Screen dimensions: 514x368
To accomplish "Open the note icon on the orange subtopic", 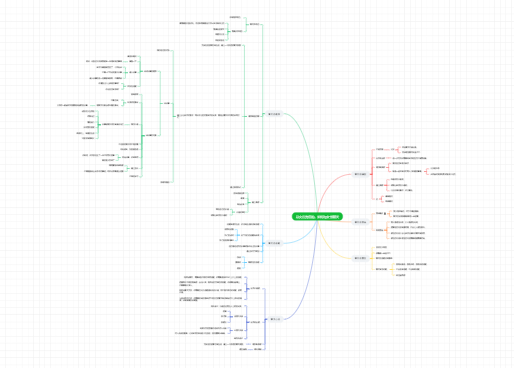I will 385,214.
